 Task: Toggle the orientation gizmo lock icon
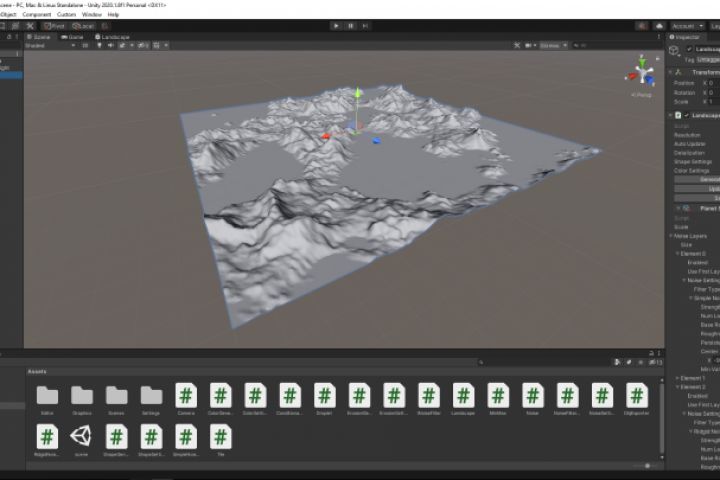[x=658, y=58]
